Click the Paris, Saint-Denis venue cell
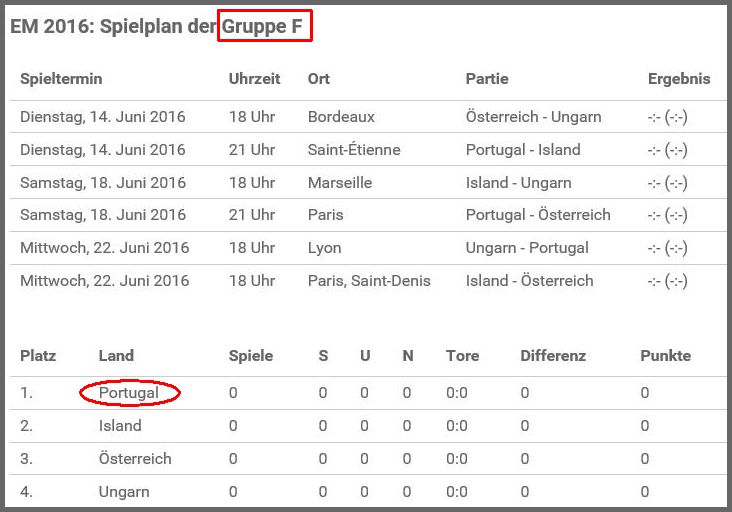This screenshot has width=732, height=512. pyautogui.click(x=369, y=281)
